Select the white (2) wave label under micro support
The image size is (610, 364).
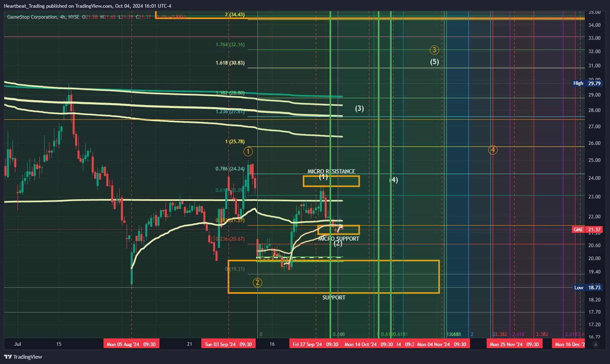click(338, 243)
